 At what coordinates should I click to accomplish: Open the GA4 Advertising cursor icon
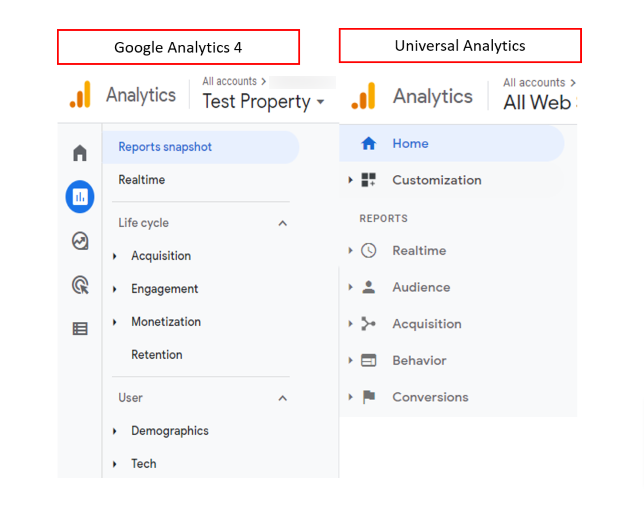point(80,285)
